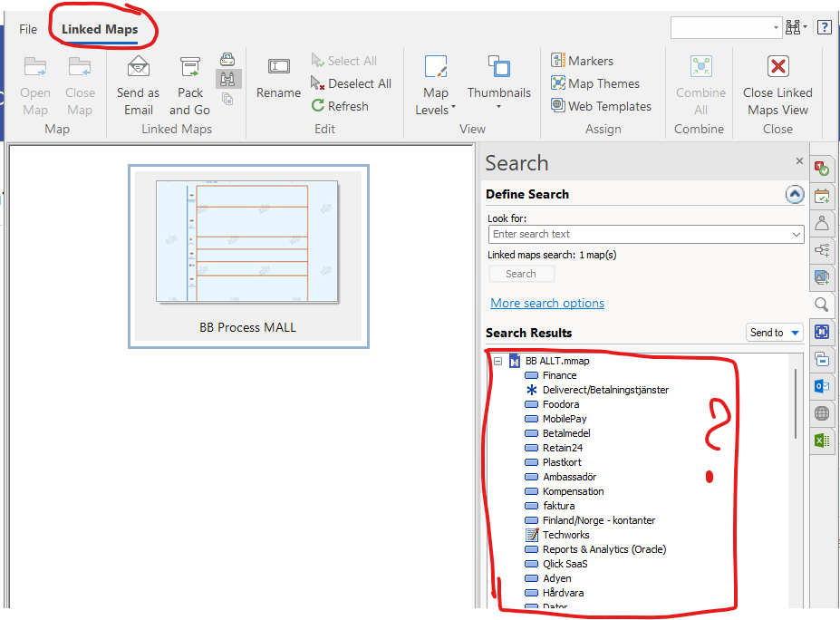Switch to the Linked Maps tab

pyautogui.click(x=100, y=29)
